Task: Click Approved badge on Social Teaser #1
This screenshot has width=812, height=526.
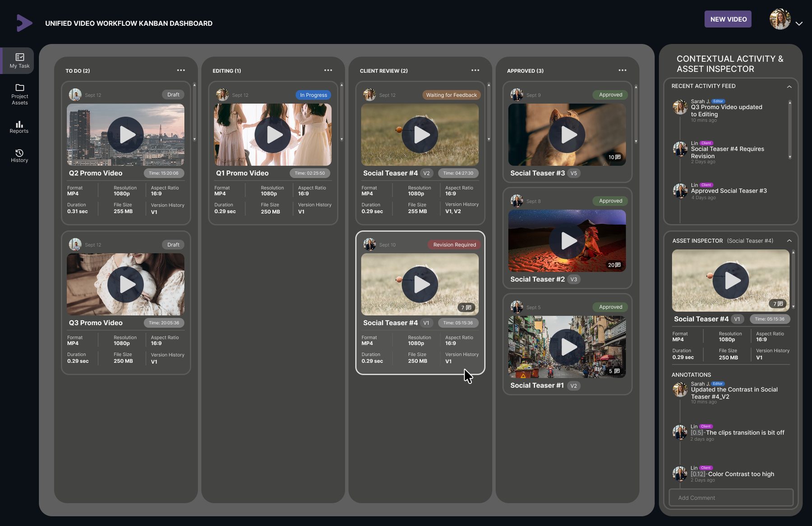Action: pos(610,307)
